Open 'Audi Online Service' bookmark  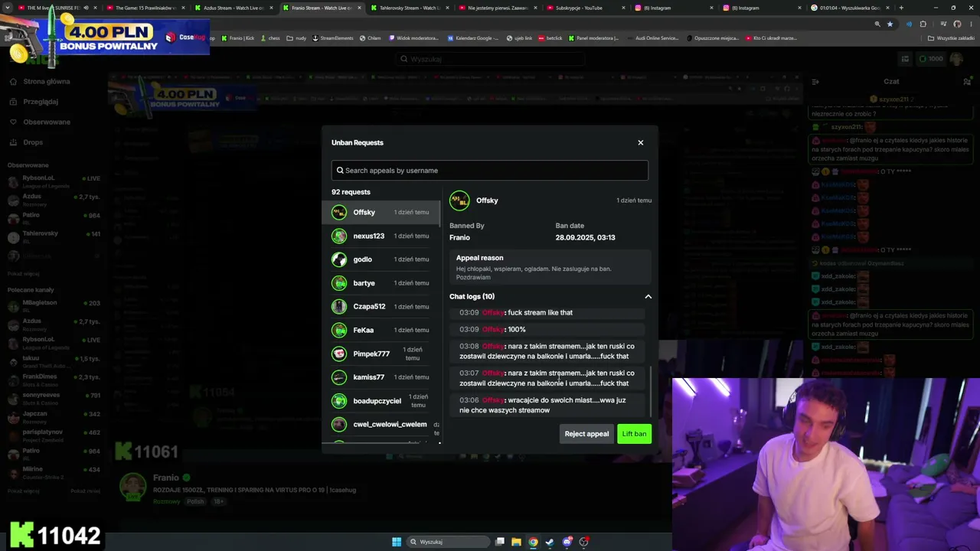(654, 37)
